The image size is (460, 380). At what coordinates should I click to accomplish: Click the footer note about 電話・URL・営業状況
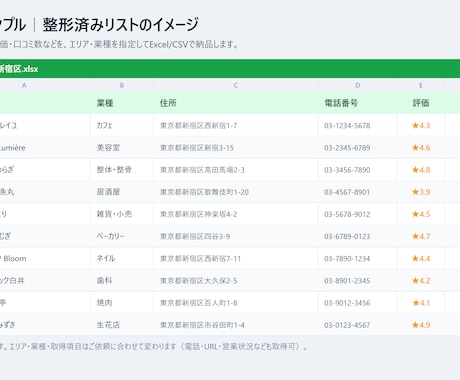point(154,347)
